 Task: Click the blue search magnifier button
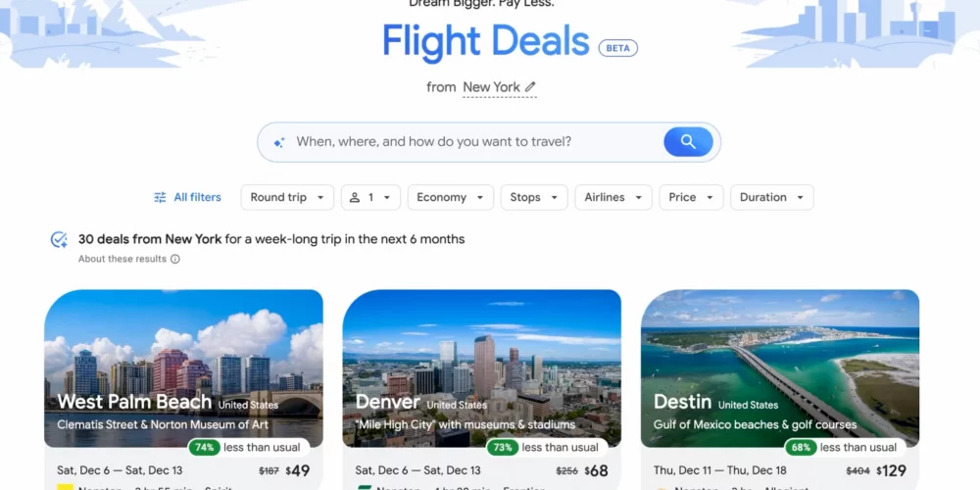click(x=688, y=142)
